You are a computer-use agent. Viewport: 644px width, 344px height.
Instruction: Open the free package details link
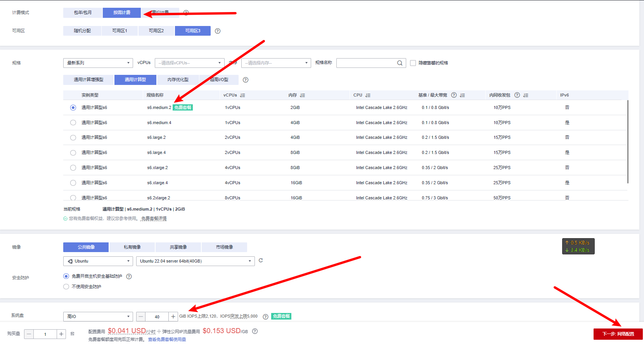point(154,219)
